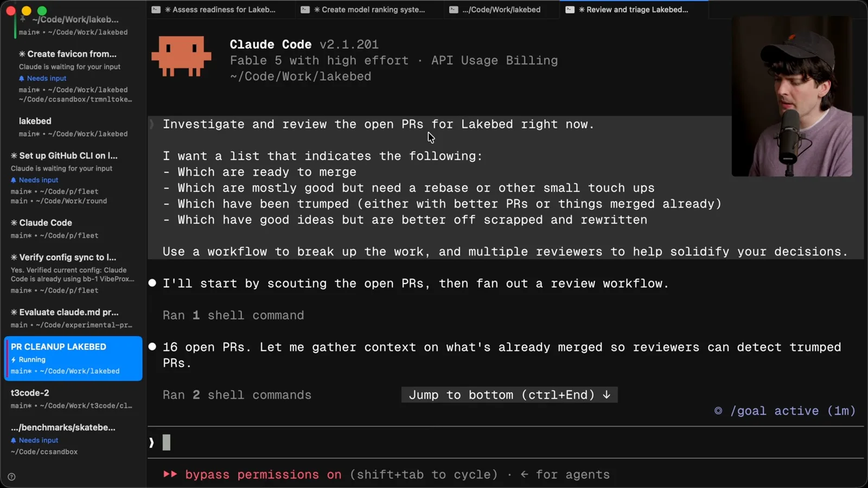Screen dimensions: 868x488
Task: Click 'Fable 5 with high effort' model line
Action: point(319,60)
